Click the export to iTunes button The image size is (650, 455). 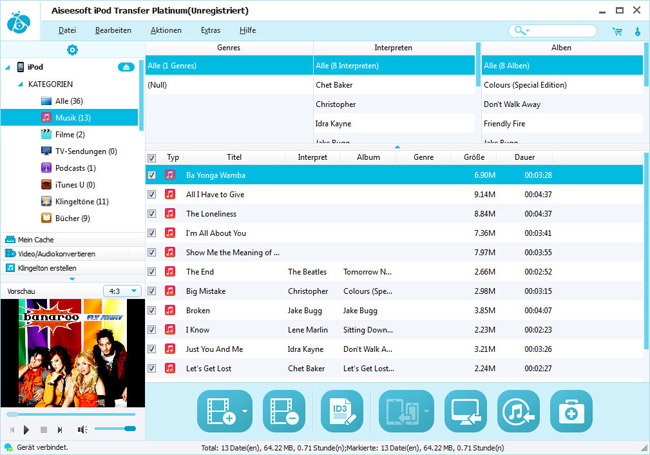click(519, 411)
